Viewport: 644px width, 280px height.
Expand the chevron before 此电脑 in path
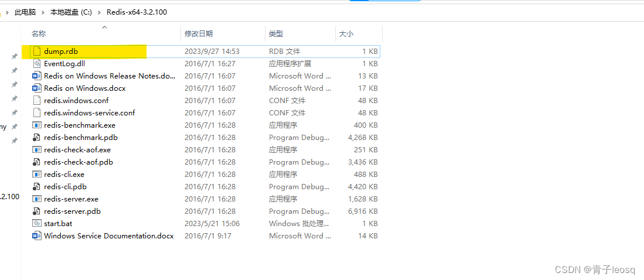pos(8,12)
